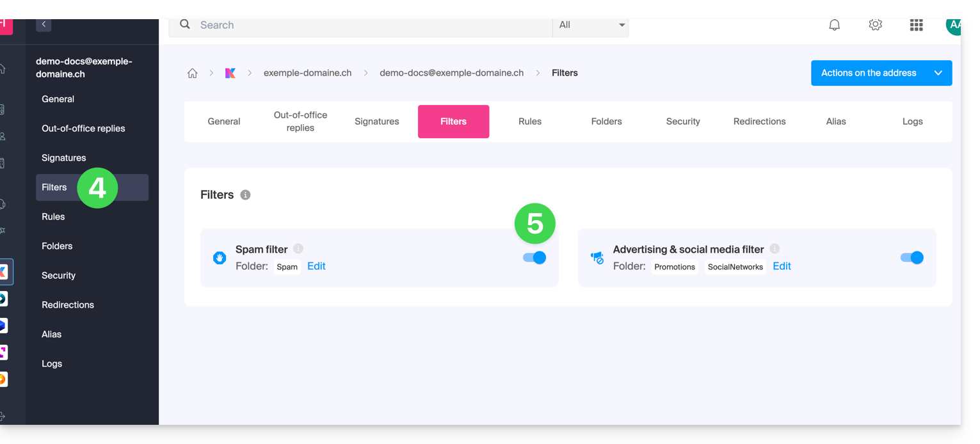Open settings gear in top bar

pos(876,25)
